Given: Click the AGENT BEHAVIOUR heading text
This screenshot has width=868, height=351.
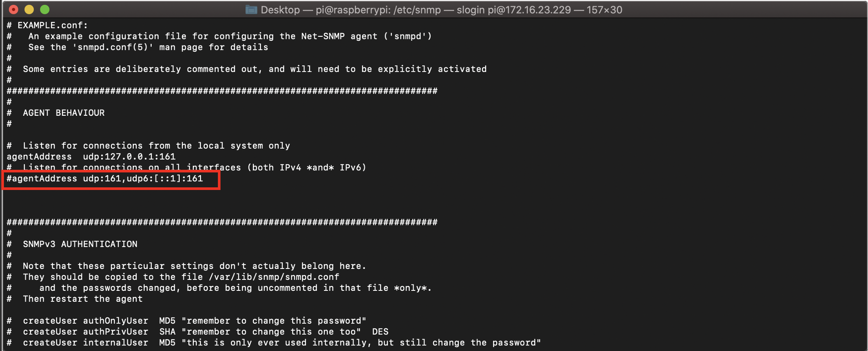Looking at the screenshot, I should pos(64,113).
